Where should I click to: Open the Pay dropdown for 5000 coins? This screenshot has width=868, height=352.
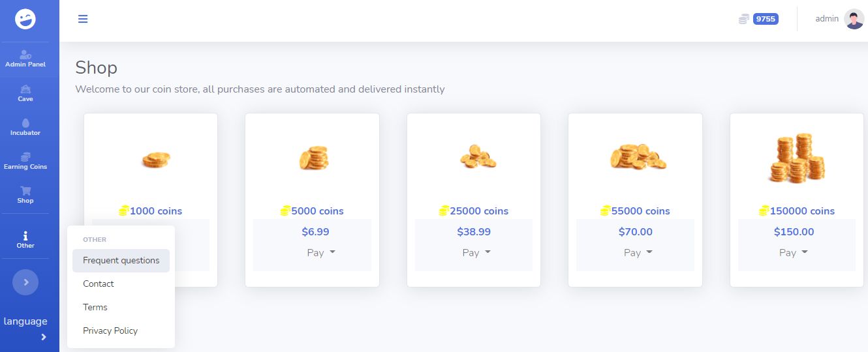click(x=321, y=253)
